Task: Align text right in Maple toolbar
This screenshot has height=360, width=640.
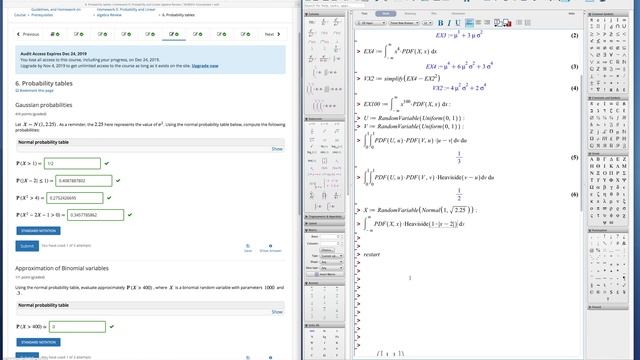Action: [487, 23]
